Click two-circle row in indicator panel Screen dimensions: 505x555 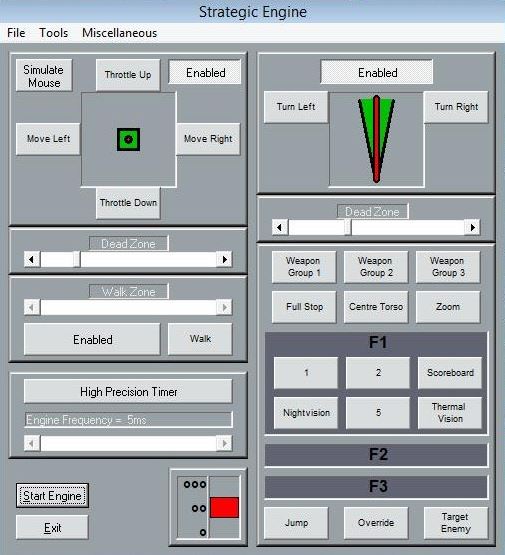(x=199, y=508)
